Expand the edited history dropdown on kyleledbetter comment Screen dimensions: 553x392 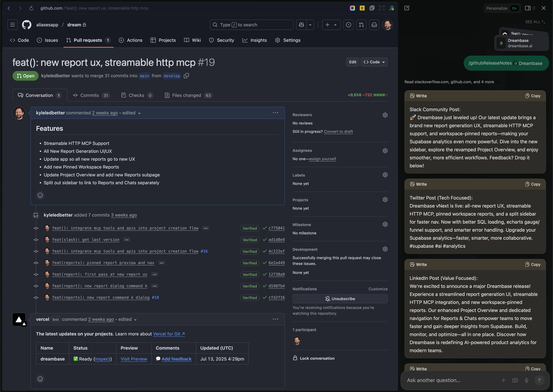point(131,113)
